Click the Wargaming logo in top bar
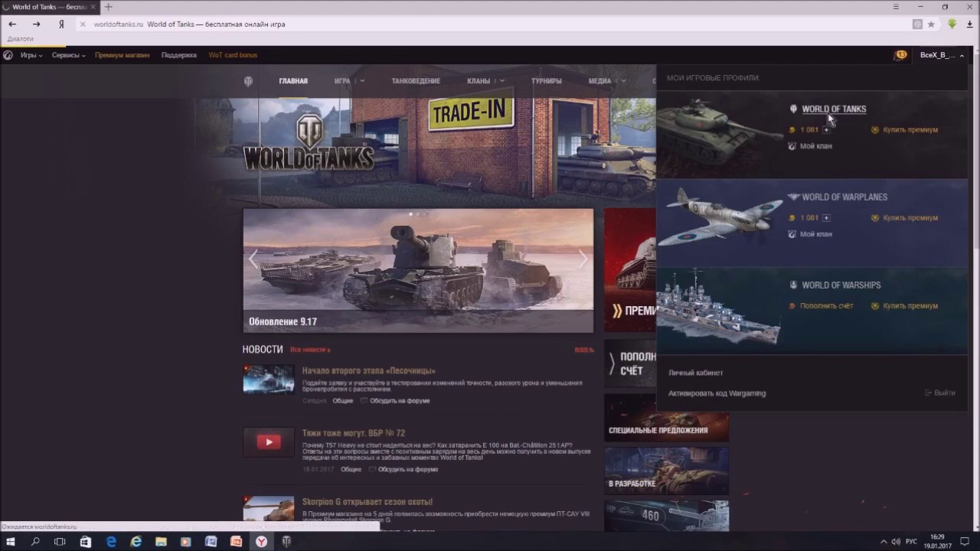The image size is (980, 551). pos(8,55)
